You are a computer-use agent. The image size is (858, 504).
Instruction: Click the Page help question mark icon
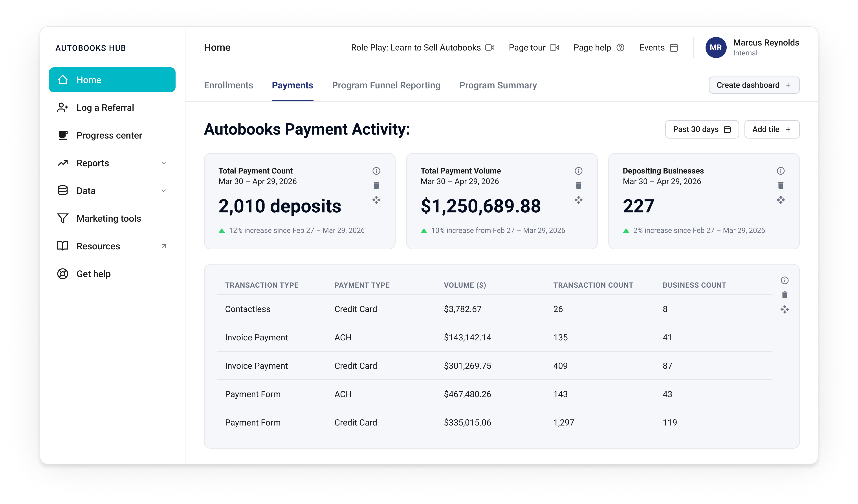pyautogui.click(x=620, y=48)
